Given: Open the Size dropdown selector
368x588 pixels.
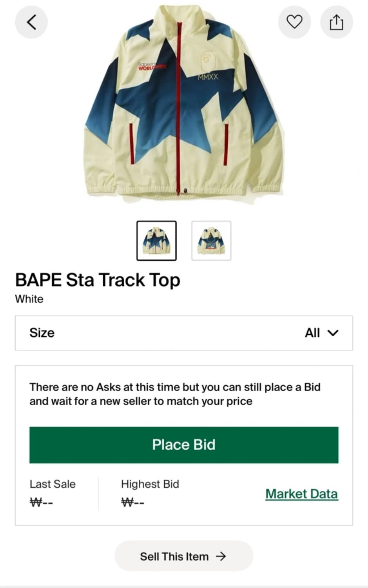Looking at the screenshot, I should (184, 333).
